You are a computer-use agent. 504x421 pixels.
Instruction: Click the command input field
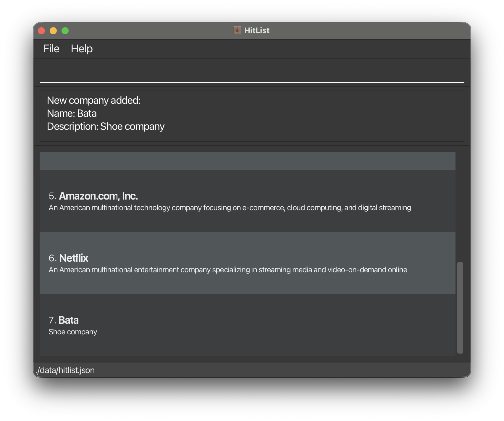pos(252,72)
